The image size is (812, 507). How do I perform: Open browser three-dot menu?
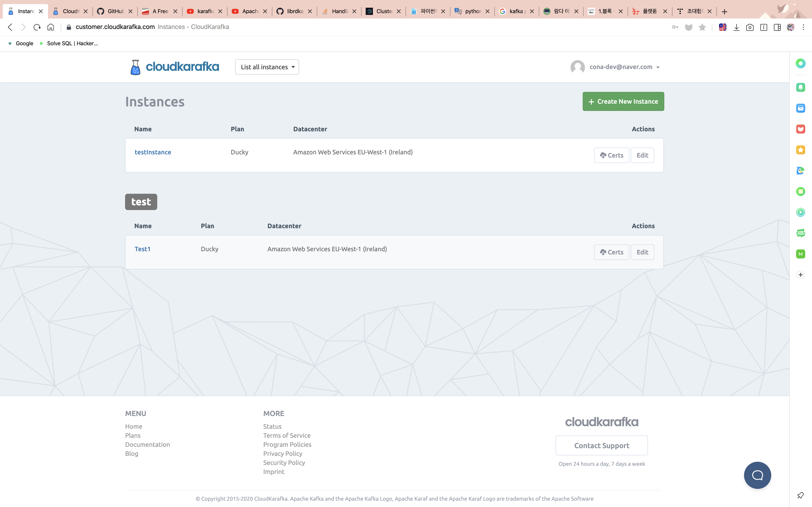[x=803, y=27]
